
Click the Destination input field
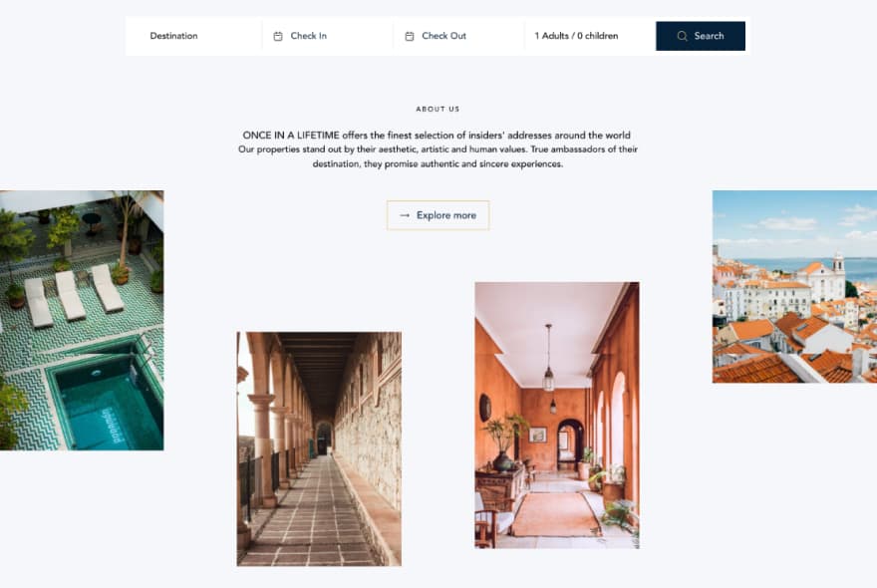pos(194,36)
